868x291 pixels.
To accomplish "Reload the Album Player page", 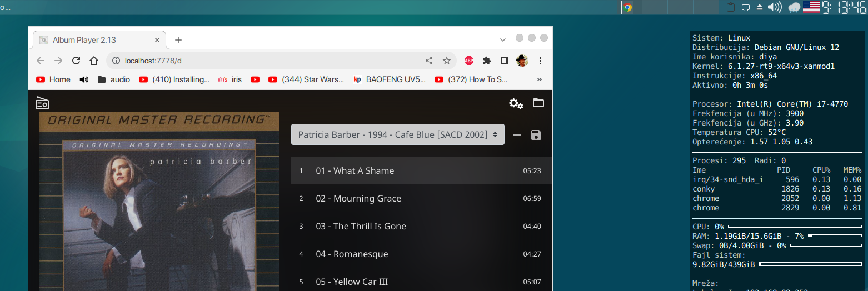I will tap(76, 61).
